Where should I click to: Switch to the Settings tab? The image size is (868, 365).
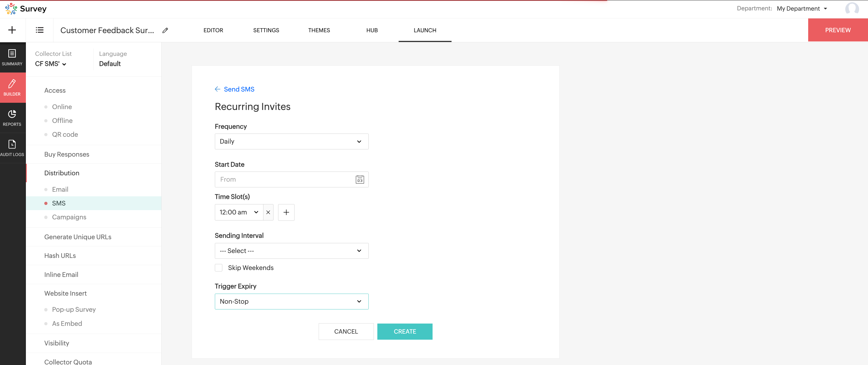[x=266, y=30]
